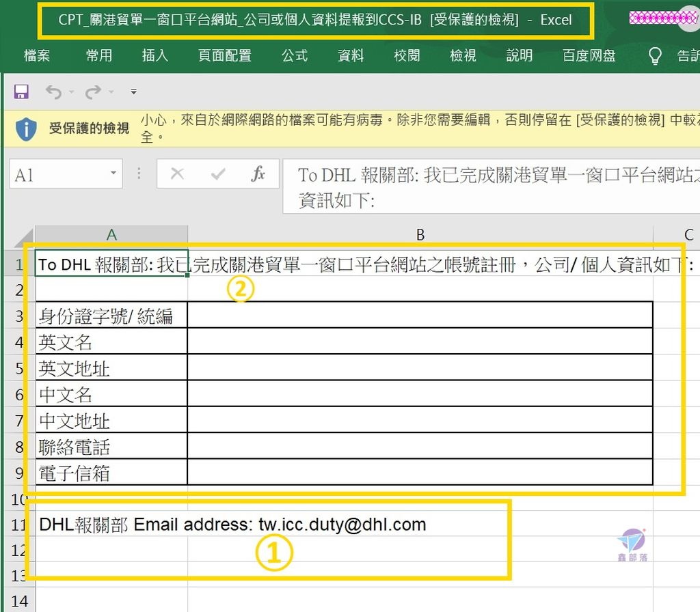Open the 百度网盘 ribbon tab

[589, 56]
